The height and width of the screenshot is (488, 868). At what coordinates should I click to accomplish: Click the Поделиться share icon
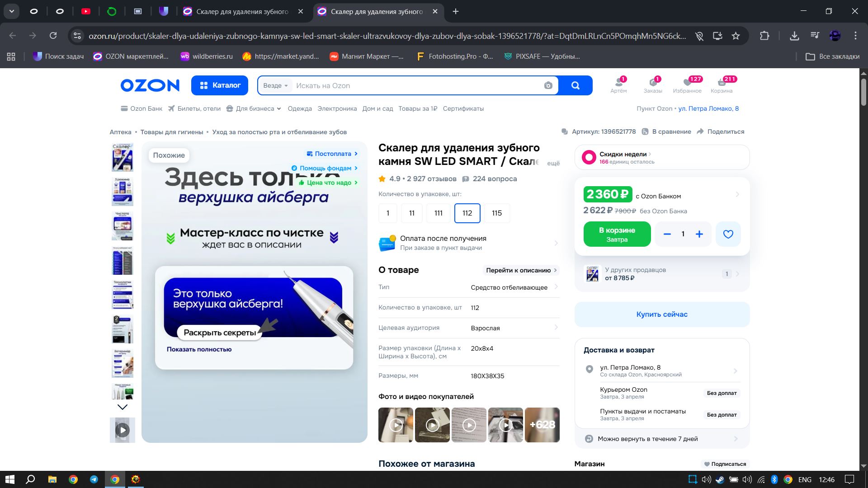[x=701, y=131]
